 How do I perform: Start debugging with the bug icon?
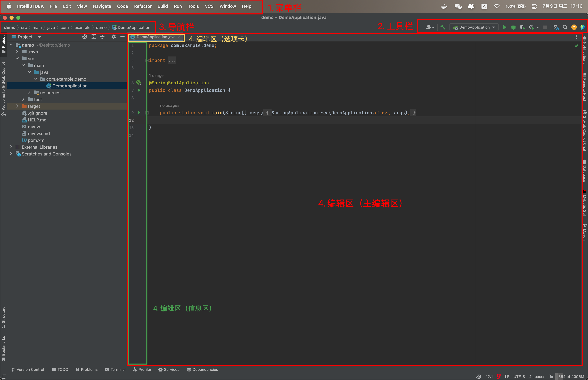513,27
